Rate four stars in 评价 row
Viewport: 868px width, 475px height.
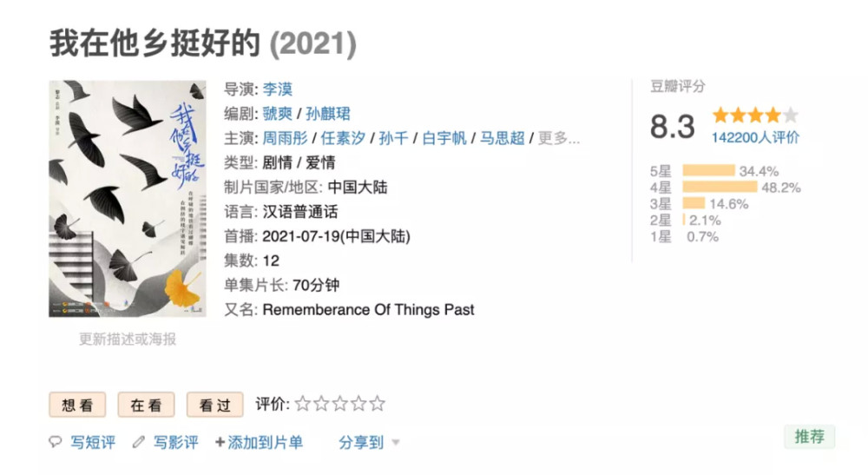pyautogui.click(x=358, y=404)
